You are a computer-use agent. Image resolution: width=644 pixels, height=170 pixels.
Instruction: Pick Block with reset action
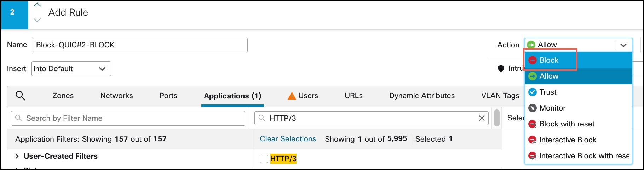(x=567, y=124)
